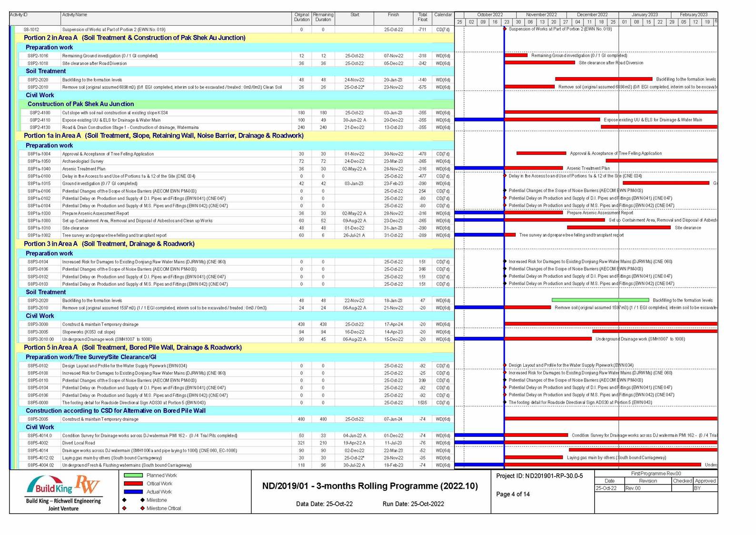Click the Run Date: 25-Oct-2022 label

413,504
